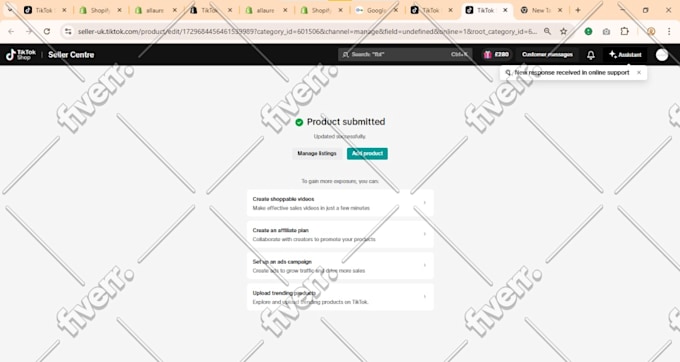
Task: Open the Extensions puzzle icon
Action: tap(624, 31)
